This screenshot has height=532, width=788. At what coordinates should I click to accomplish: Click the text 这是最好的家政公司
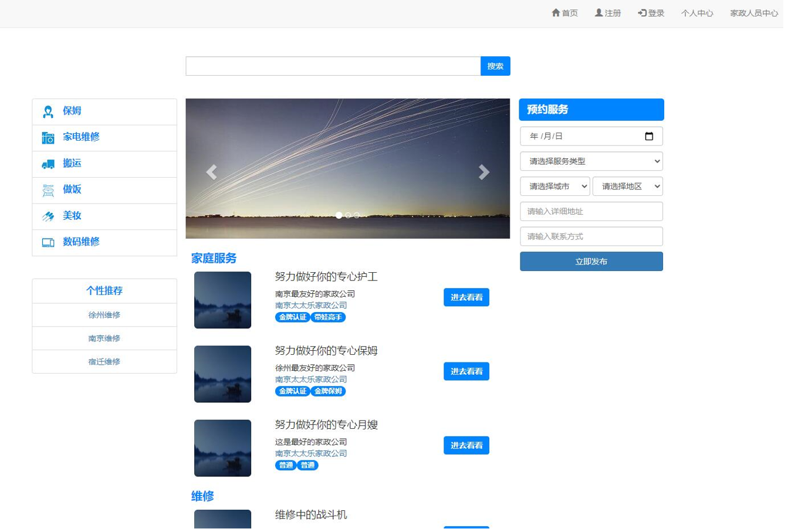click(313, 445)
